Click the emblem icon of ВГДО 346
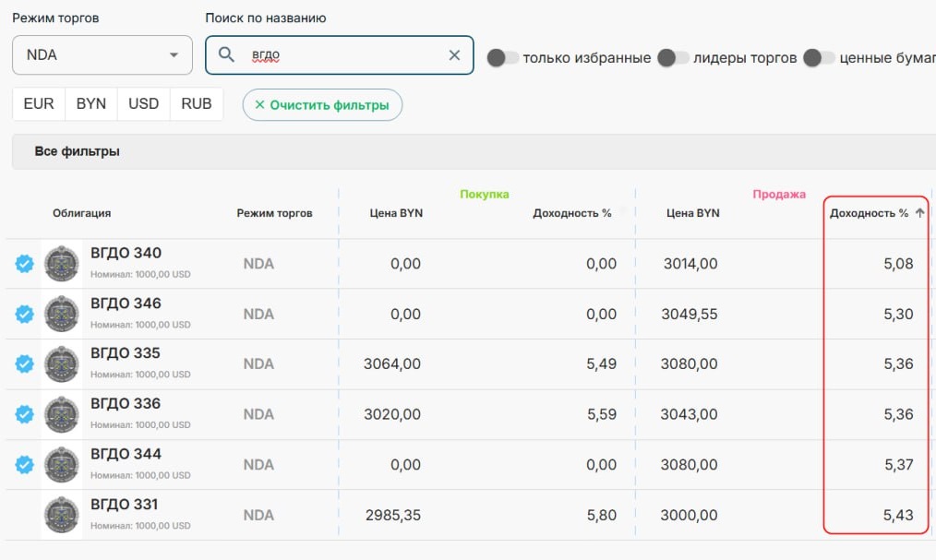 click(62, 314)
